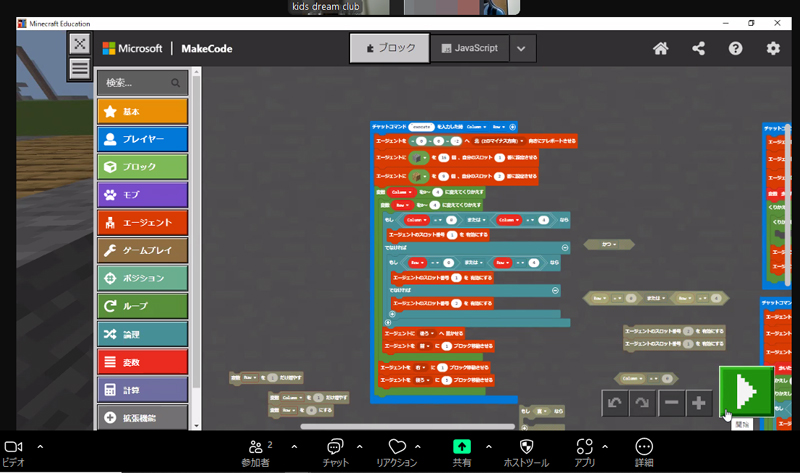Open the ポジション block category

tap(143, 278)
